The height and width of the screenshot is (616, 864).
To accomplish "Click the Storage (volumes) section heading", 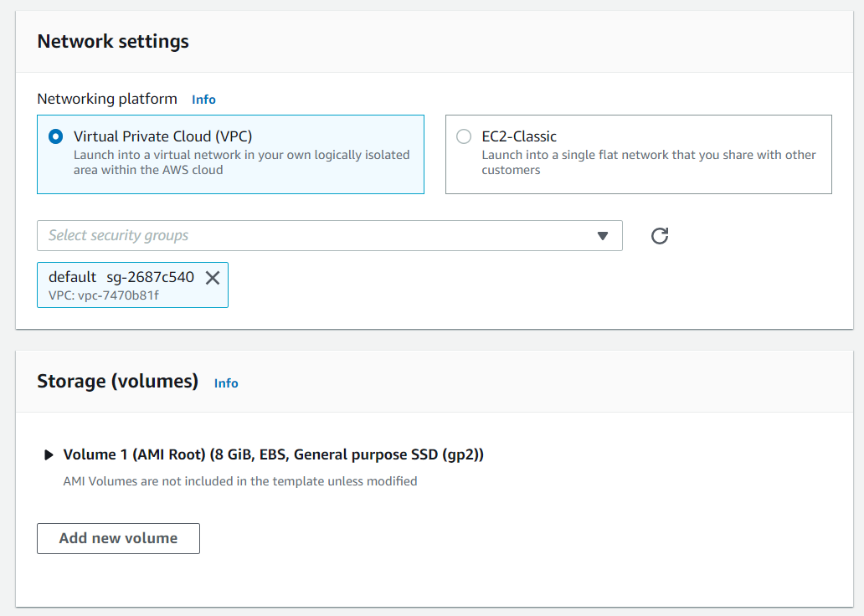I will (x=118, y=382).
